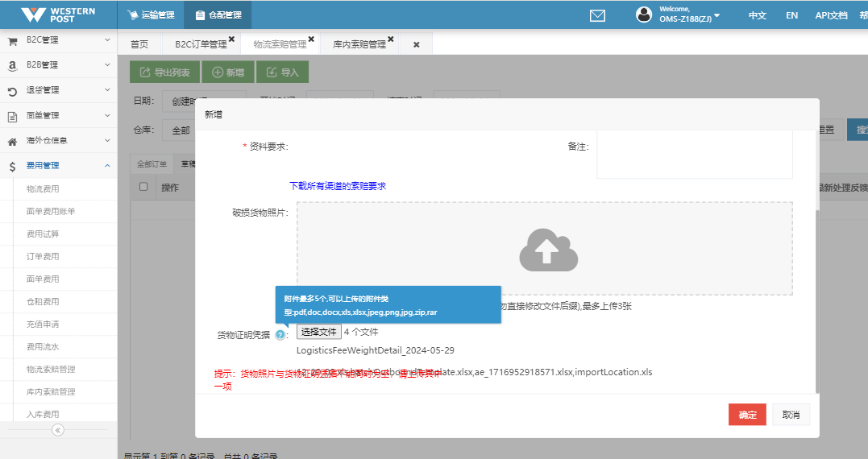
Task: Open 仓租费用 in sidebar
Action: tap(43, 302)
